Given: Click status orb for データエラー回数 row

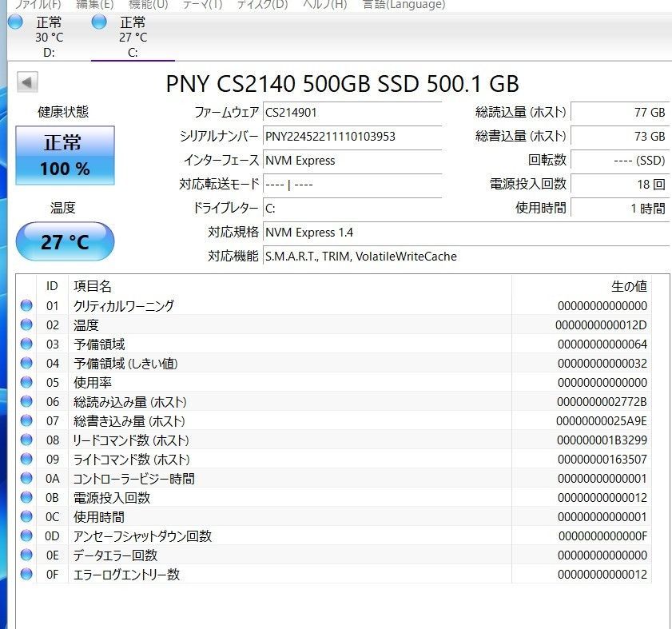Looking at the screenshot, I should coord(26,555).
